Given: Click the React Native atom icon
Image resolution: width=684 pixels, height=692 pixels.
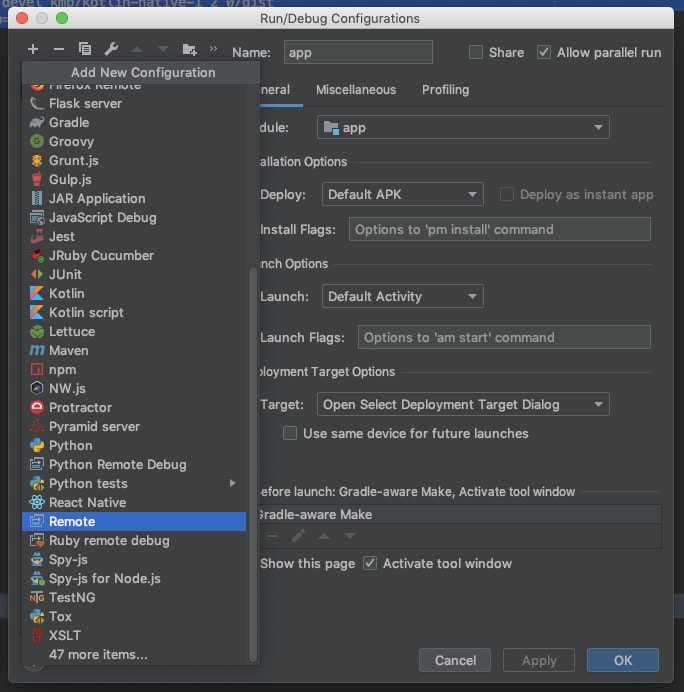Looking at the screenshot, I should point(37,503).
